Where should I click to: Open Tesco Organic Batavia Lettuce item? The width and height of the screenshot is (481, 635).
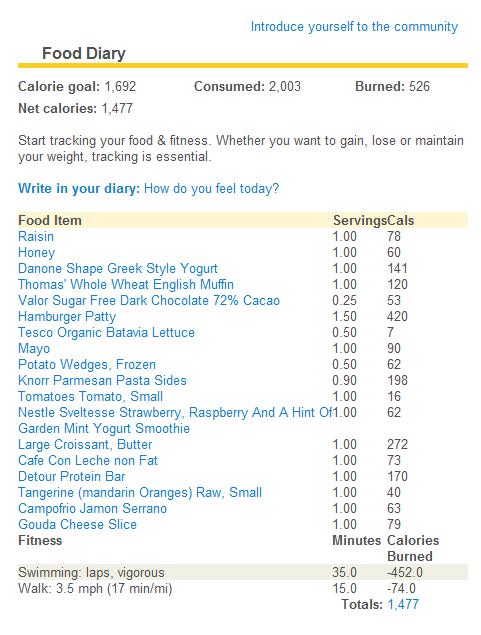click(x=106, y=332)
